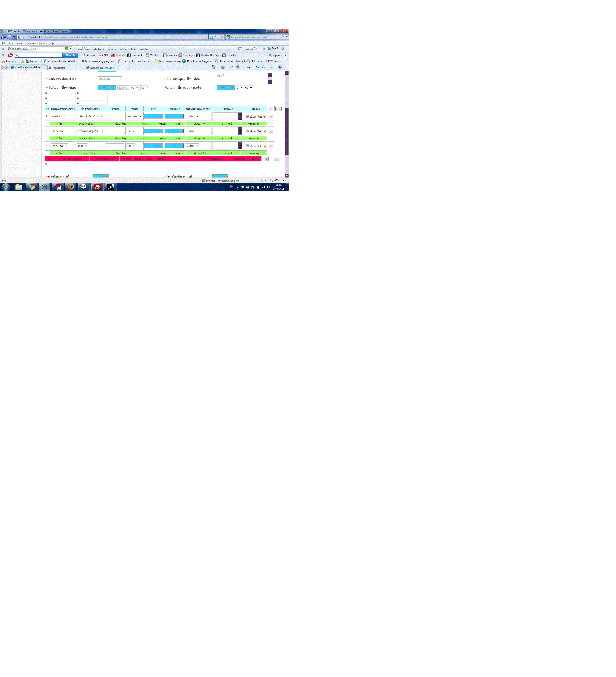Click the YouTube toolbar shortcut

(118, 55)
